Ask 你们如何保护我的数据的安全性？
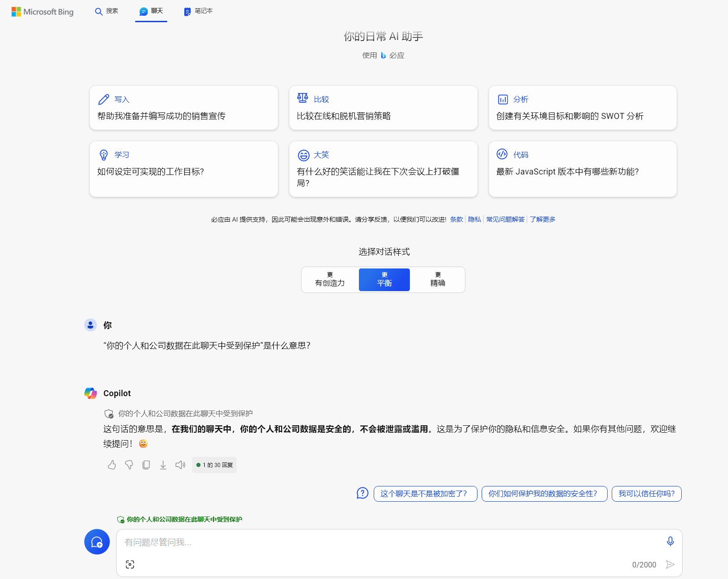The width and height of the screenshot is (728, 579). tap(545, 494)
